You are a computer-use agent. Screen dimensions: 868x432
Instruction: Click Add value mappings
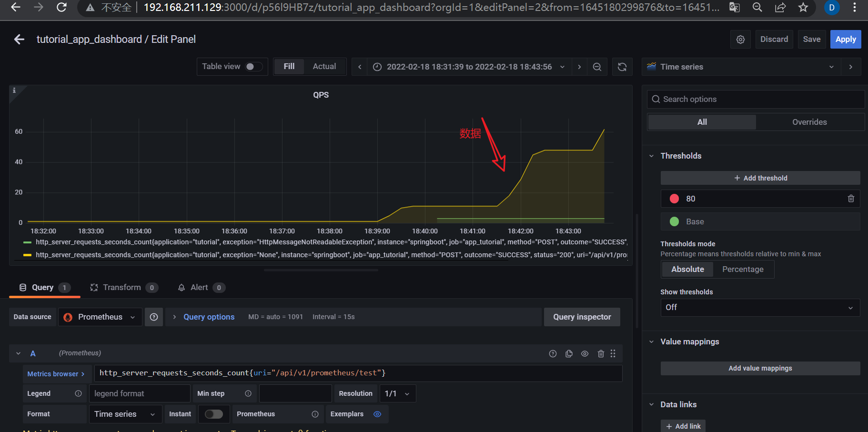(x=760, y=368)
